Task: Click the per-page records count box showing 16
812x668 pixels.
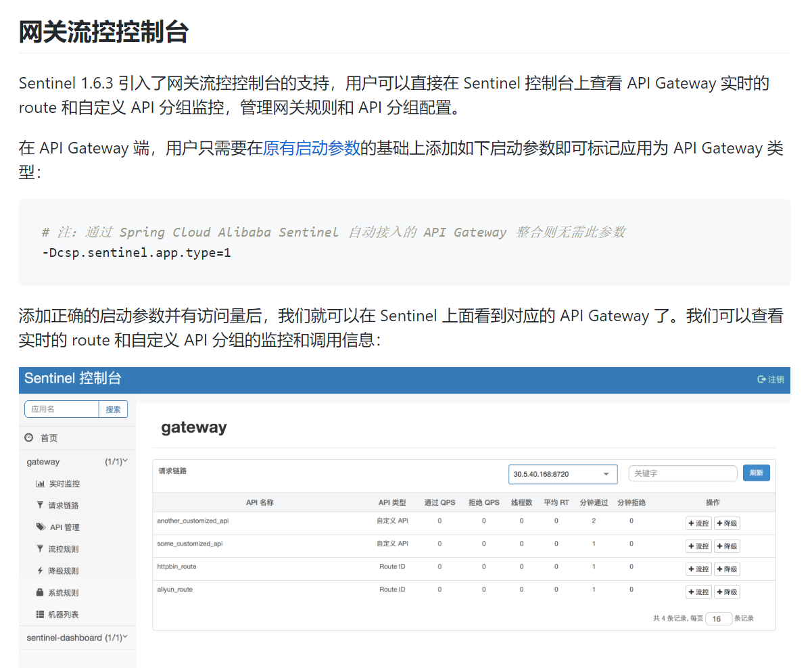Action: click(719, 618)
